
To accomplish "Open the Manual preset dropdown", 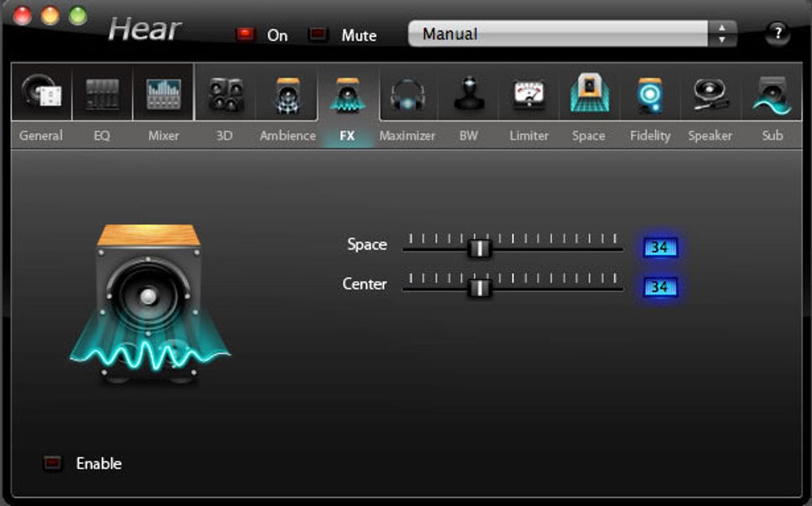I will tap(558, 33).
